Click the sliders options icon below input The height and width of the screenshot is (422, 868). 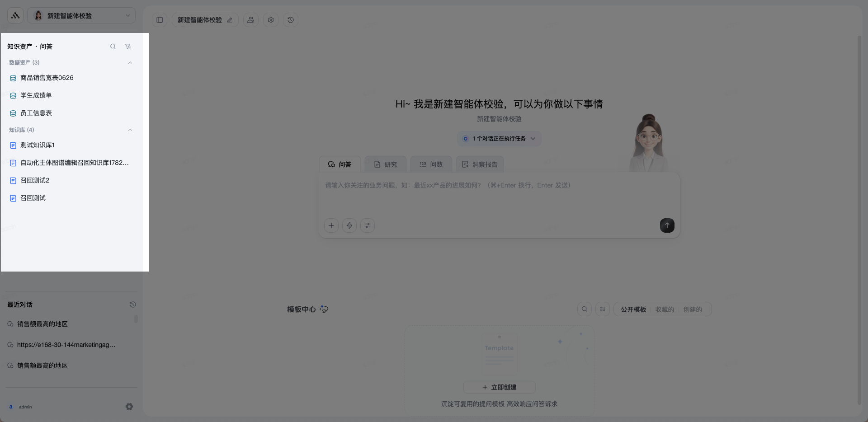(x=368, y=225)
